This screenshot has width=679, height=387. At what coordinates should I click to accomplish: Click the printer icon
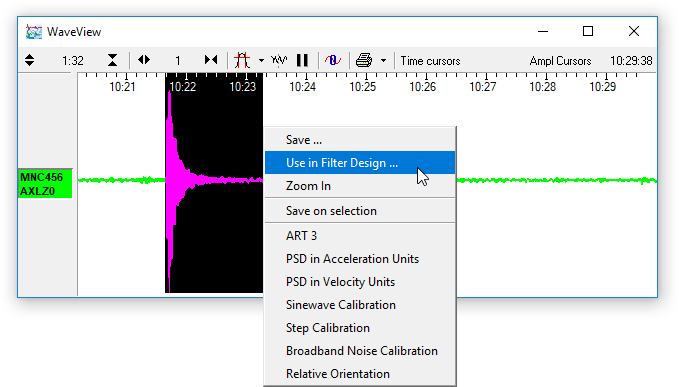[x=364, y=60]
